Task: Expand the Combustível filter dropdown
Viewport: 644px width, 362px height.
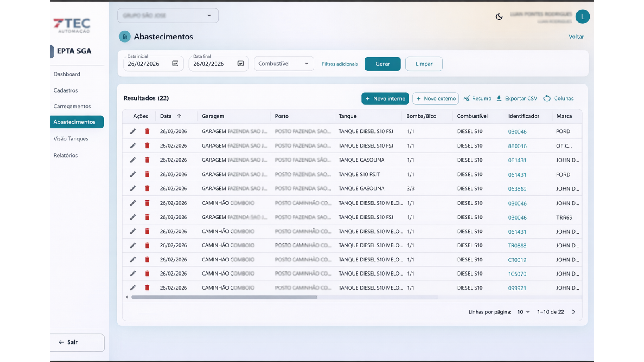Action: click(284, 64)
